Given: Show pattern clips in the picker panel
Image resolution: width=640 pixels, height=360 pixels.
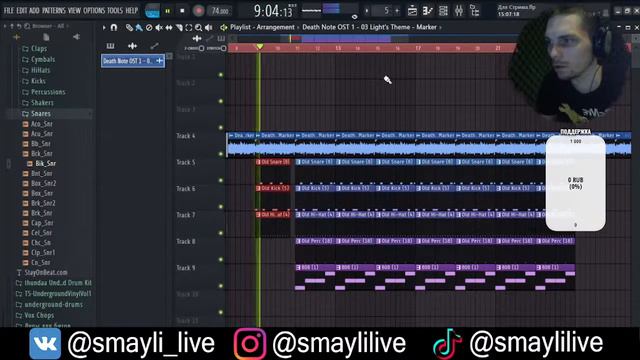Looking at the screenshot, I should (110, 46).
